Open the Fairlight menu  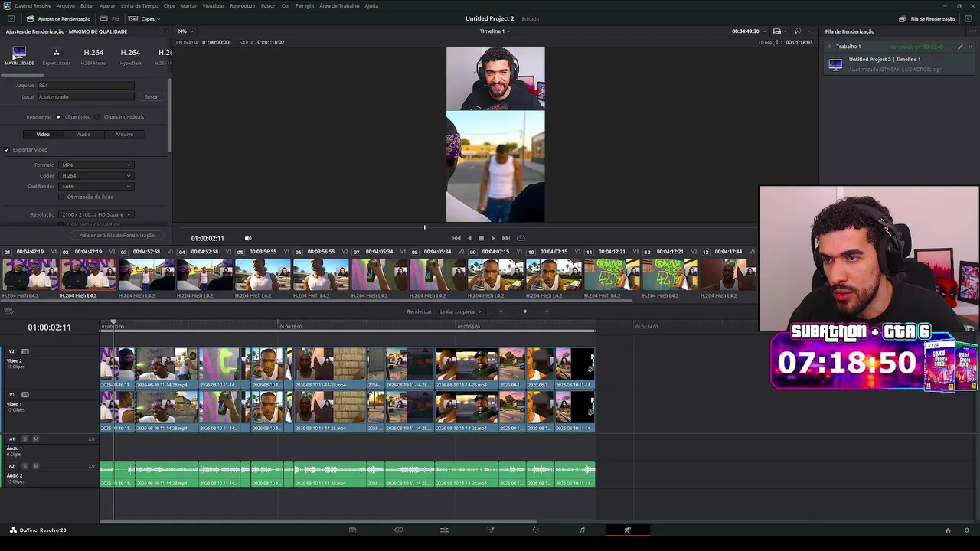coord(305,5)
